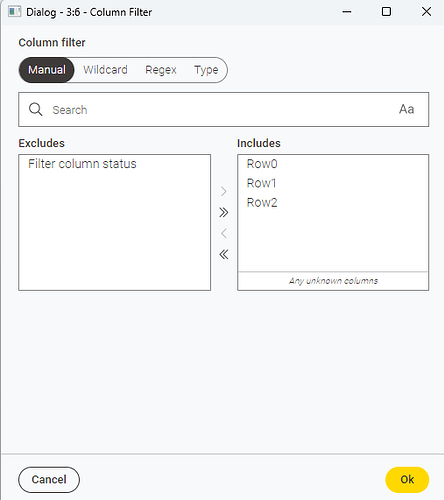Screen dimensions: 444x500
Task: Confirm with the yellow Ok button
Action: [x=407, y=480]
